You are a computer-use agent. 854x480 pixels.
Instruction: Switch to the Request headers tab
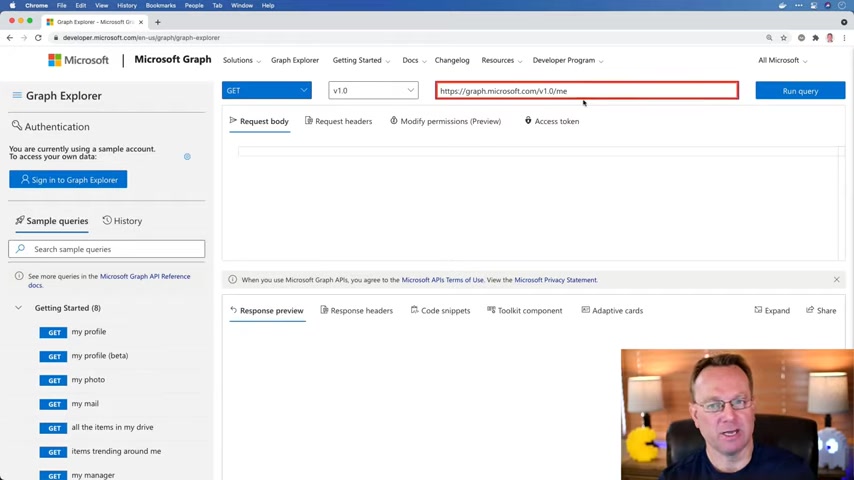338,121
